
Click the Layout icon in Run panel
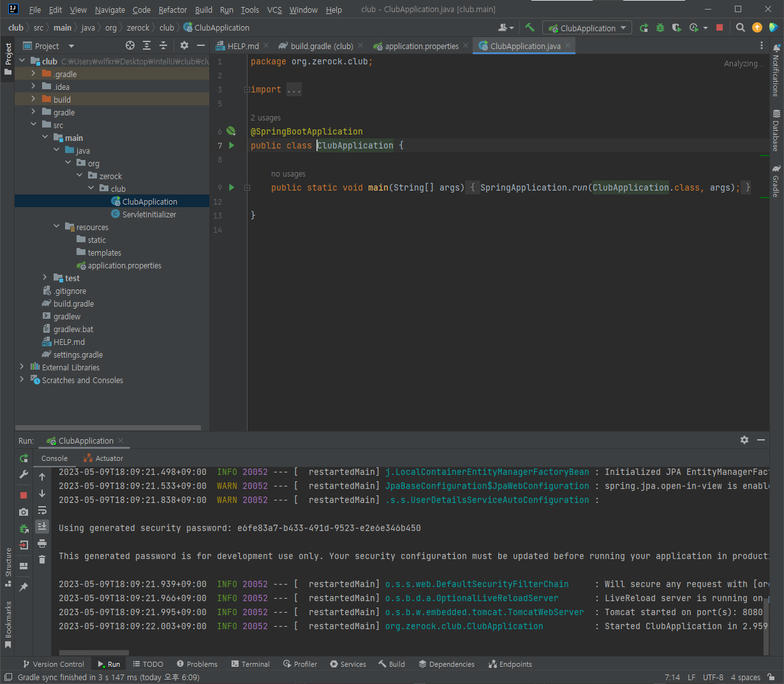point(24,566)
